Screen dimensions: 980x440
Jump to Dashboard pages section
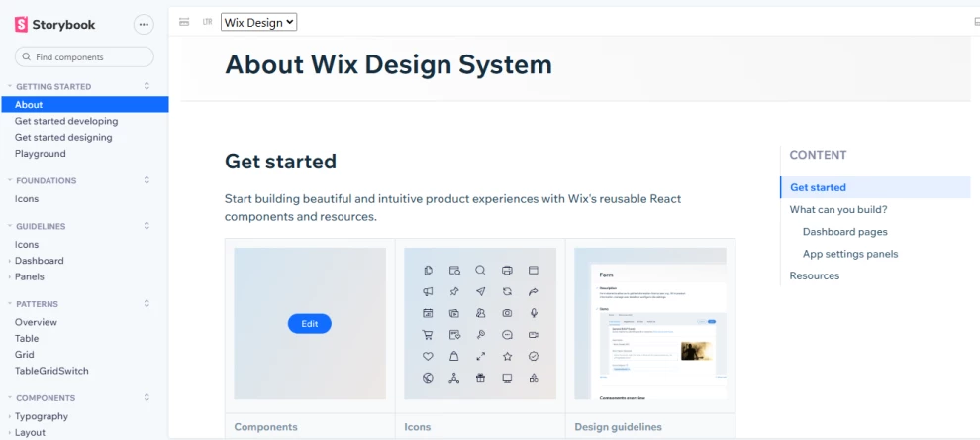[845, 232]
